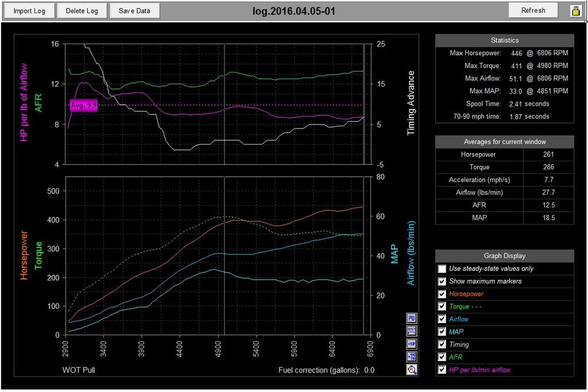Click the 70-90 time marker icon
Screen dimensions: 588x392
411,357
